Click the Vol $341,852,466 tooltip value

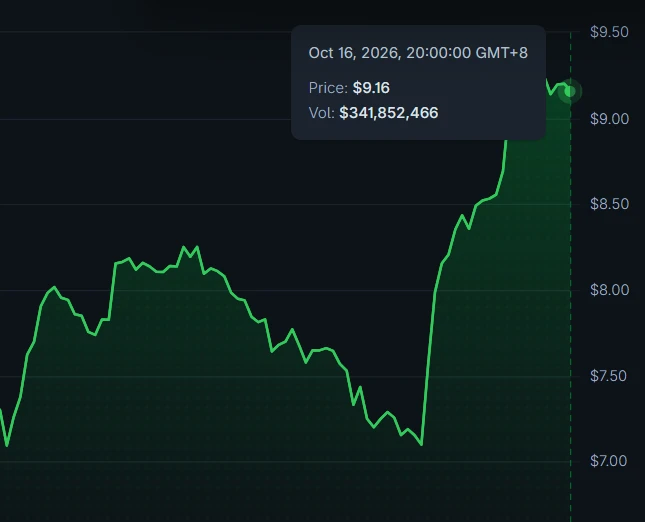389,113
